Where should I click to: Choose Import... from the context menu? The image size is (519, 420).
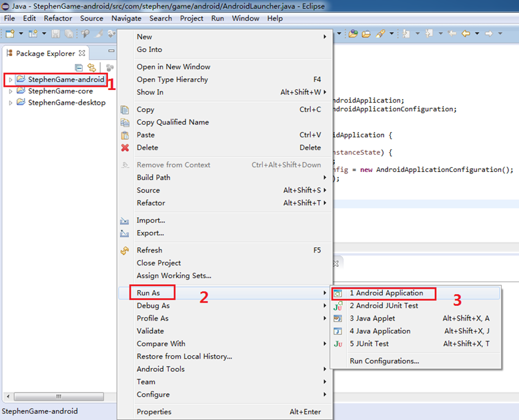point(225,220)
